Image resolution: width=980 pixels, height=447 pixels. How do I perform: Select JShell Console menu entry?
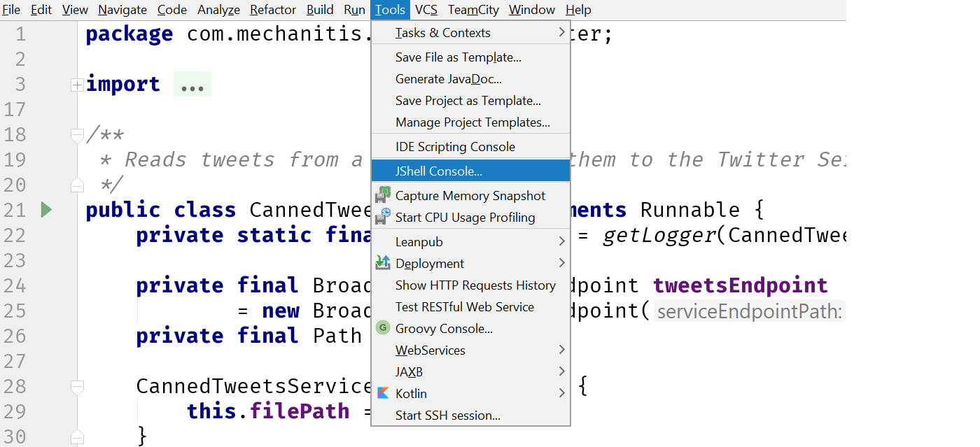tap(438, 171)
